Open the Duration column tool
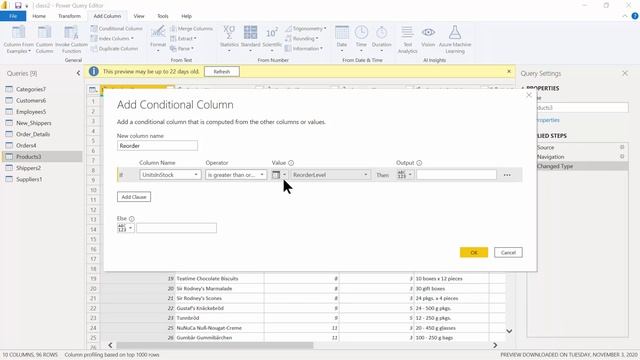640x360 pixels. tap(382, 39)
